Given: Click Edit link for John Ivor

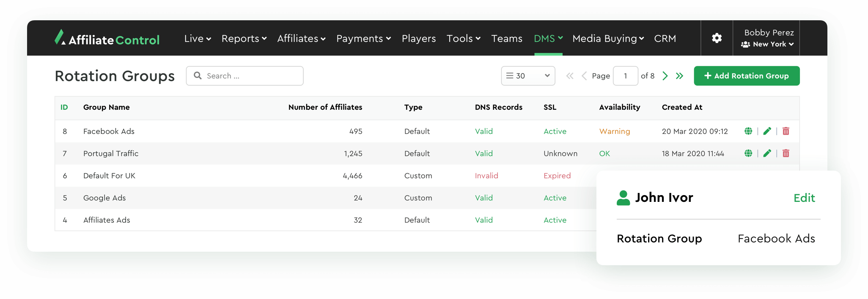Looking at the screenshot, I should (804, 198).
